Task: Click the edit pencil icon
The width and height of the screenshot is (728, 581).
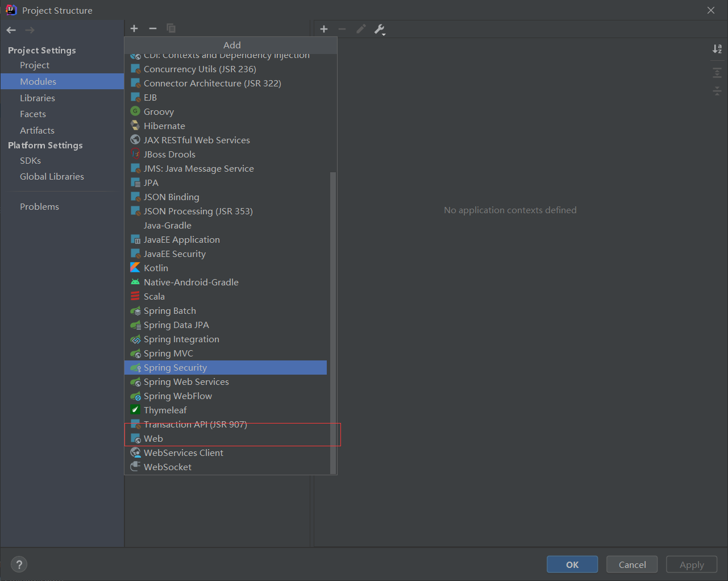Action: [361, 29]
